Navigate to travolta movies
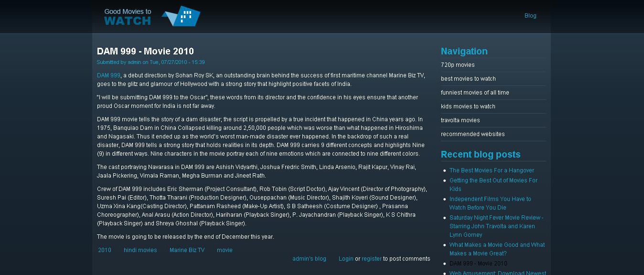 coord(460,120)
